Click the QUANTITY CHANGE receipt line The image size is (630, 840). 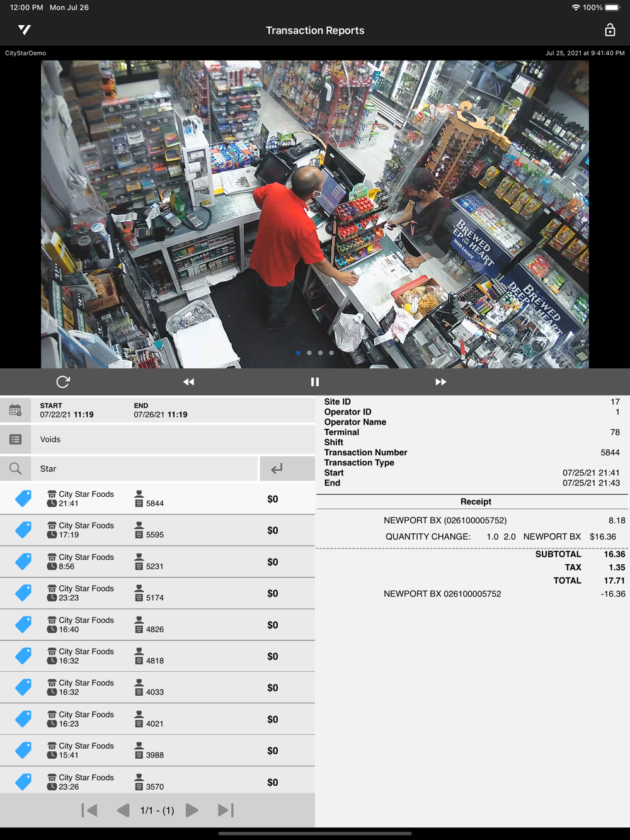pyautogui.click(x=501, y=536)
